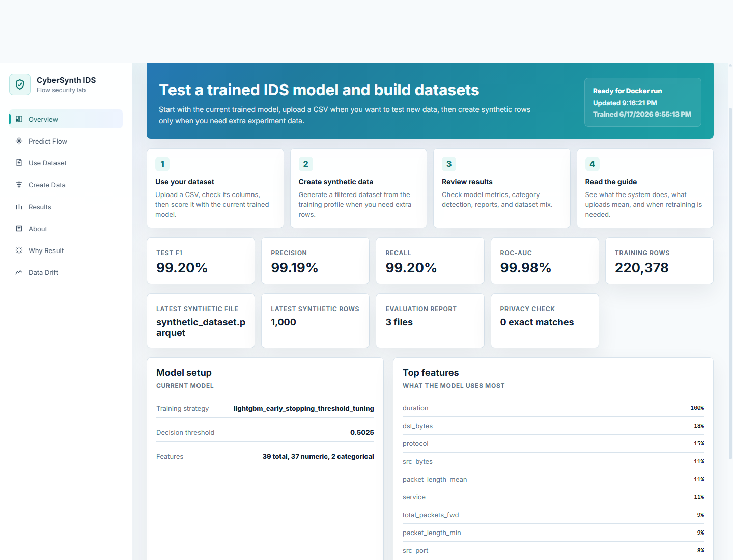Click the Predict Flow sparkle icon
733x560 pixels.
[x=19, y=141]
